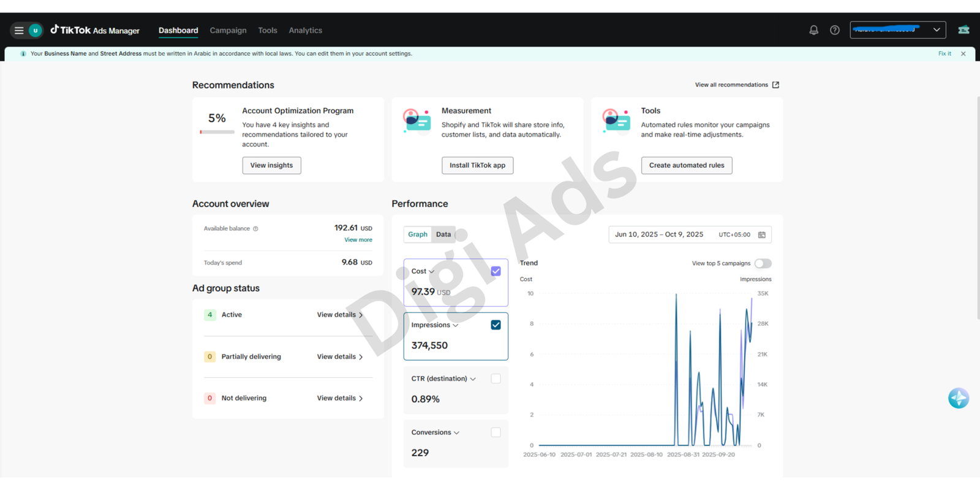
Task: Expand the Conversions metric dropdown
Action: [456, 433]
